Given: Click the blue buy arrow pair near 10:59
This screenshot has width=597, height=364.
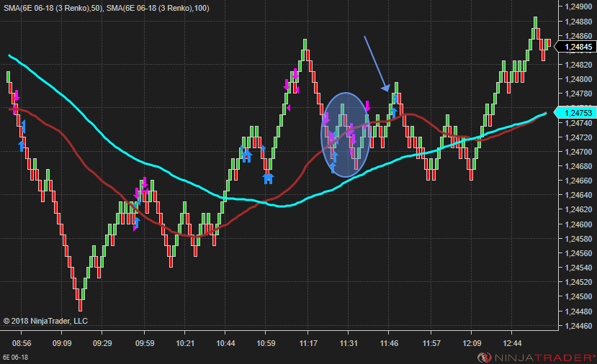Looking at the screenshot, I should pos(268,178).
